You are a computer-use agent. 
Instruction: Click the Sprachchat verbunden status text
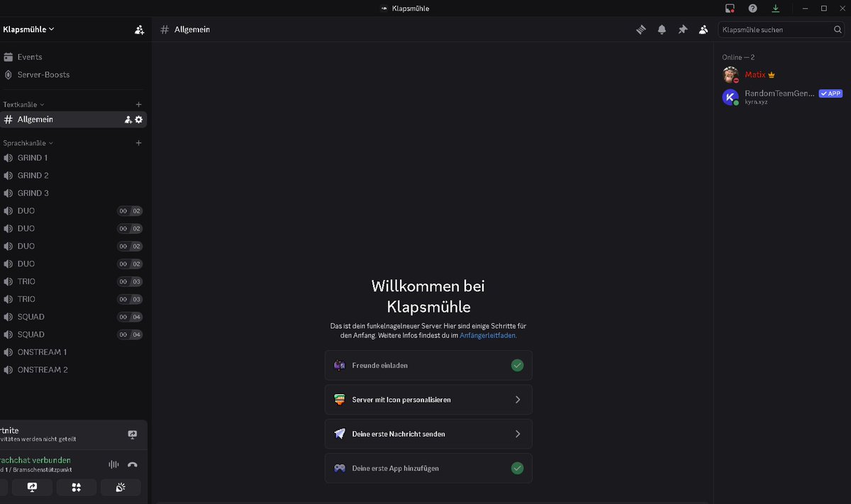point(35,460)
